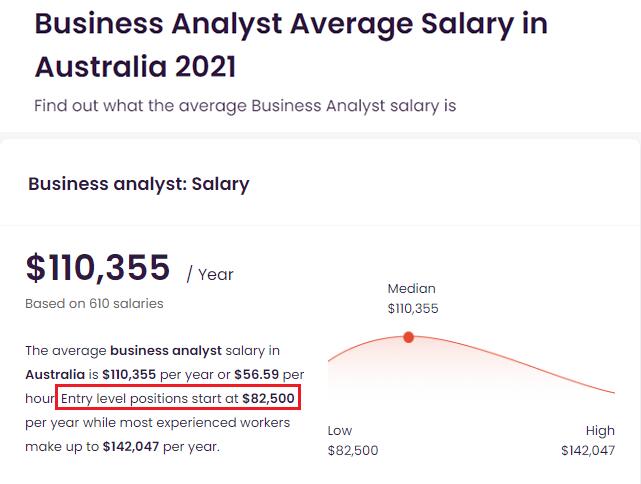The width and height of the screenshot is (641, 484).
Task: Click the red-outlined entry level positions sentence
Action: pos(178,399)
